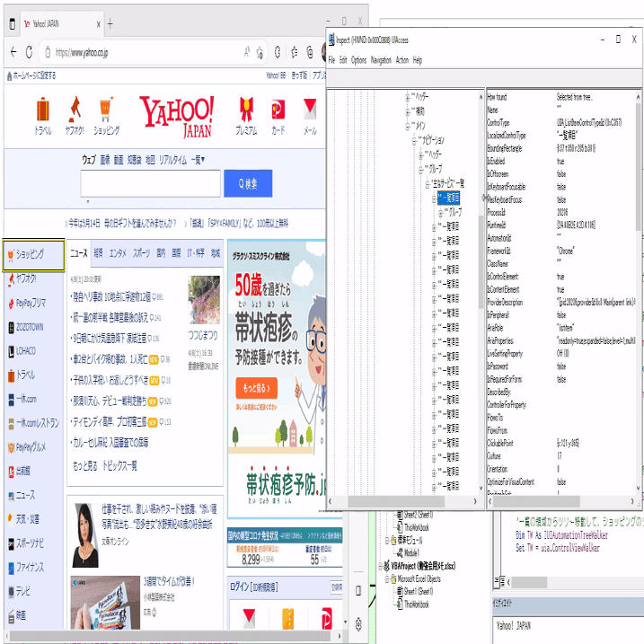Open トラベル icon in Yahoo header row
Screen dimensions: 644x644
coord(43,115)
